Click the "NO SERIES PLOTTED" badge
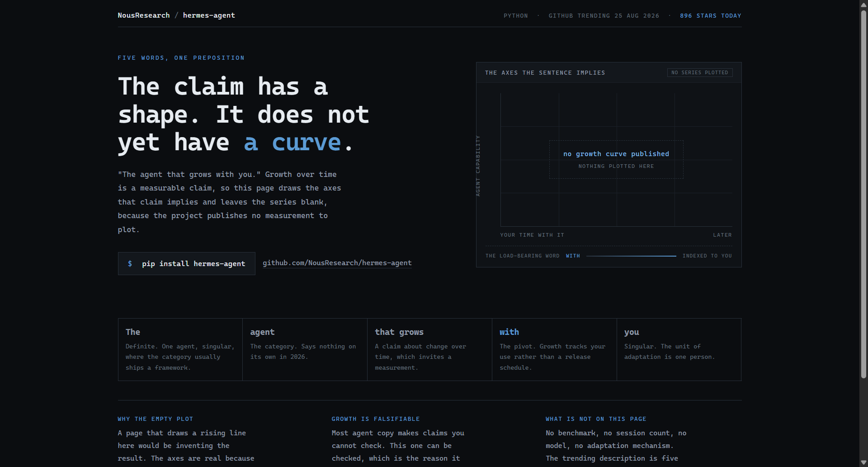Viewport: 868px width, 467px height. [700, 72]
